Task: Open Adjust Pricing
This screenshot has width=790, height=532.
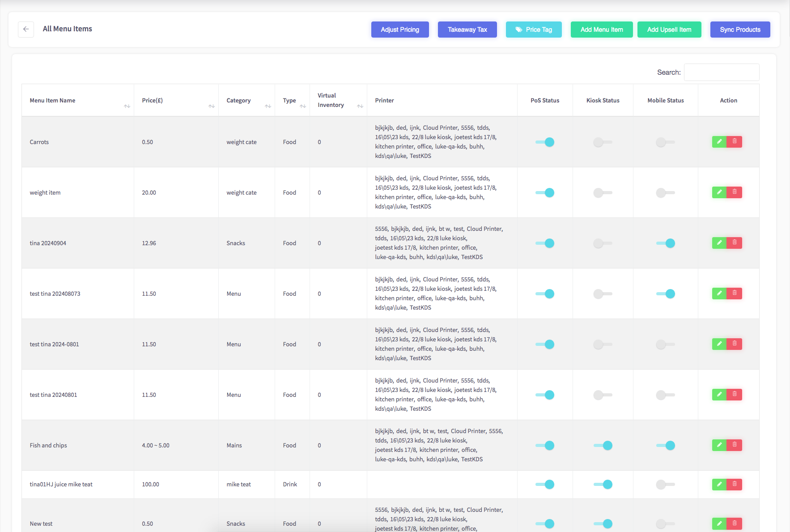Action: click(400, 30)
